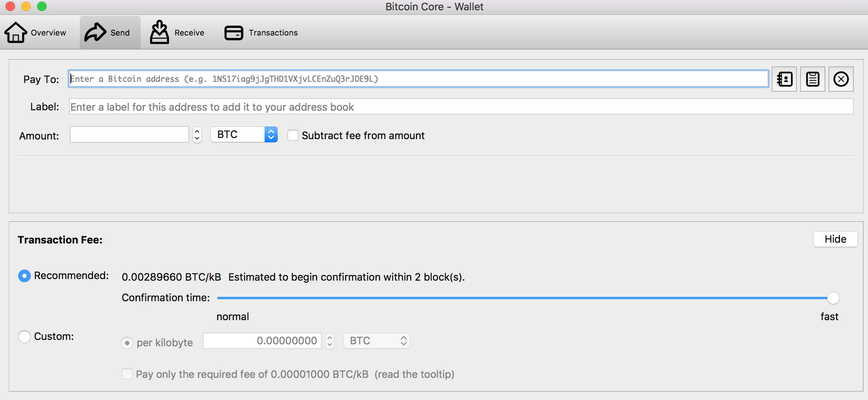The image size is (868, 400).
Task: Select the per kilobyte radio option
Action: point(127,343)
